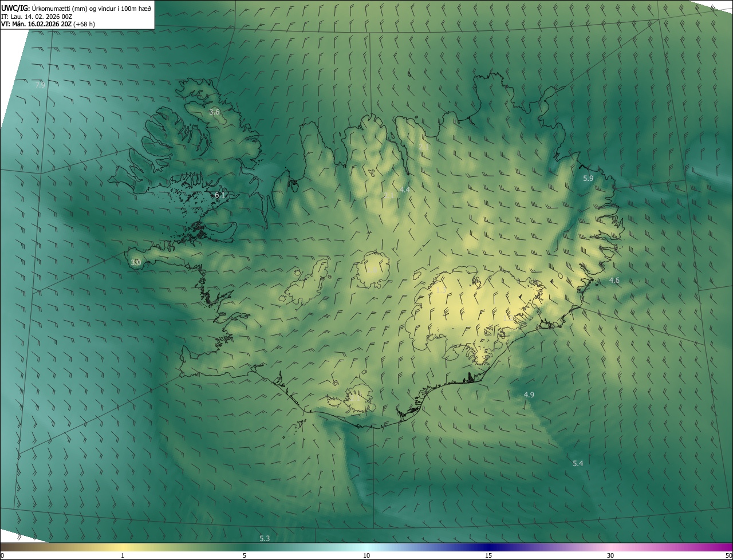Click the '10' tick label on the scale
This screenshot has width=733, height=560.
click(366, 556)
